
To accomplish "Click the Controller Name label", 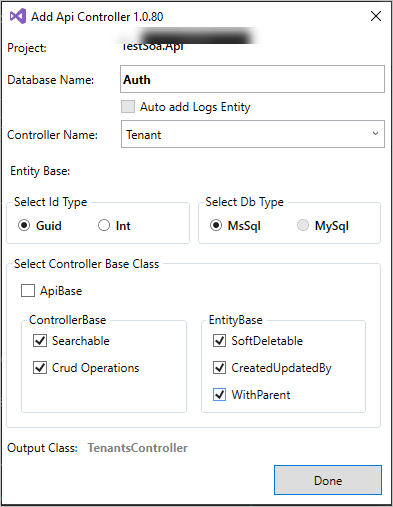I will pos(52,135).
